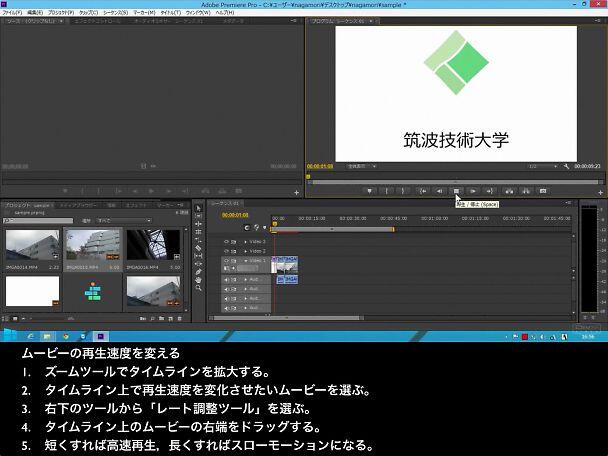Toggle Video 3 track eye visibility
This screenshot has height=456, width=608.
pos(226,242)
